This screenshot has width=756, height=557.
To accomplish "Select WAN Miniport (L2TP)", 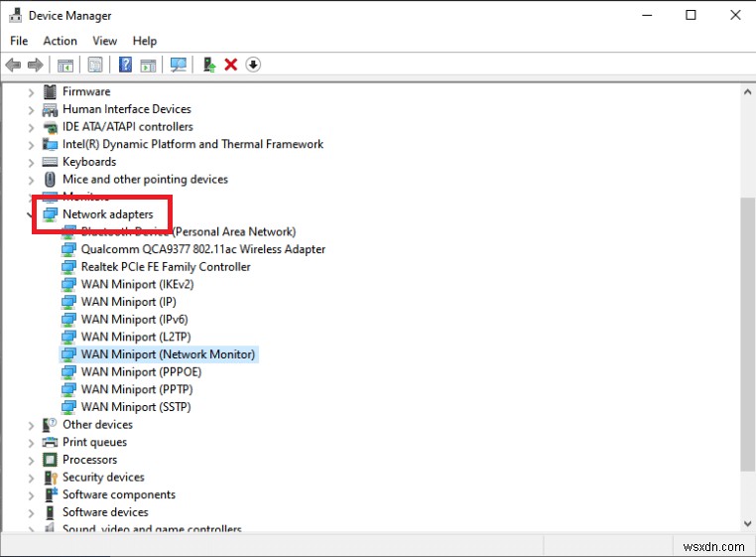I will click(136, 337).
